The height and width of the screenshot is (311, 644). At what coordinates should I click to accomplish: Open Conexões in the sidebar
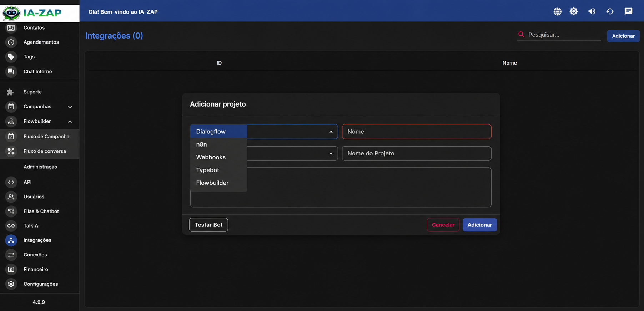tap(35, 255)
